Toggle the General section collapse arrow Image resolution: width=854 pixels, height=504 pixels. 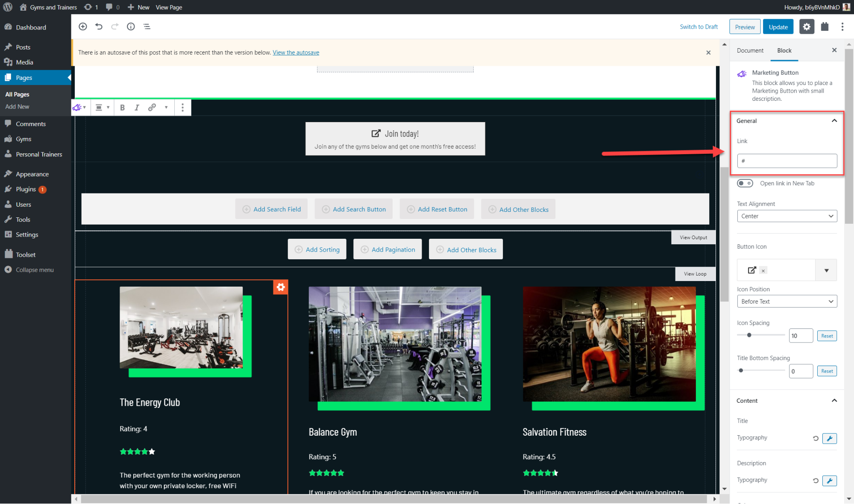[x=834, y=120]
